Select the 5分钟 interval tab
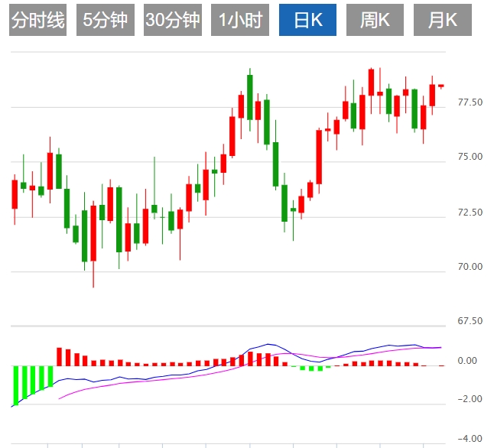The height and width of the screenshot is (448, 494). point(106,20)
